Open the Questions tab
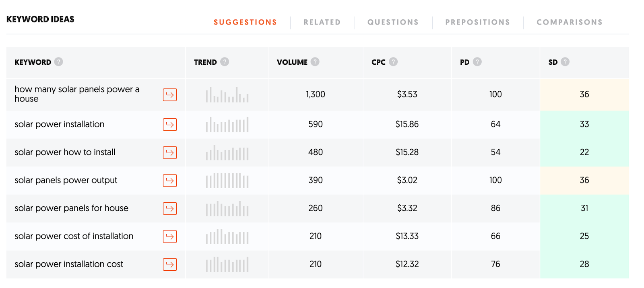This screenshot has width=644, height=288. pyautogui.click(x=393, y=23)
